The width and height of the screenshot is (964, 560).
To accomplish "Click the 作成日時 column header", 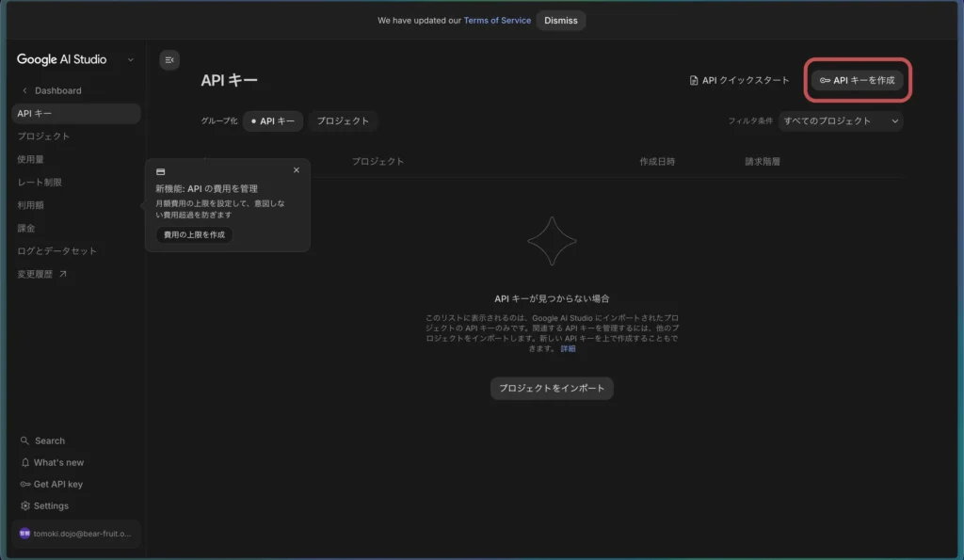I will point(656,162).
